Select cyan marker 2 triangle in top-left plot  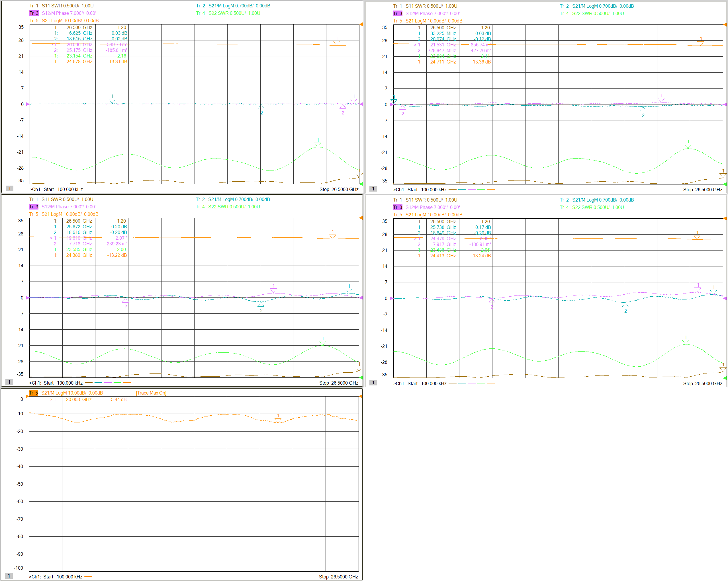(x=261, y=107)
